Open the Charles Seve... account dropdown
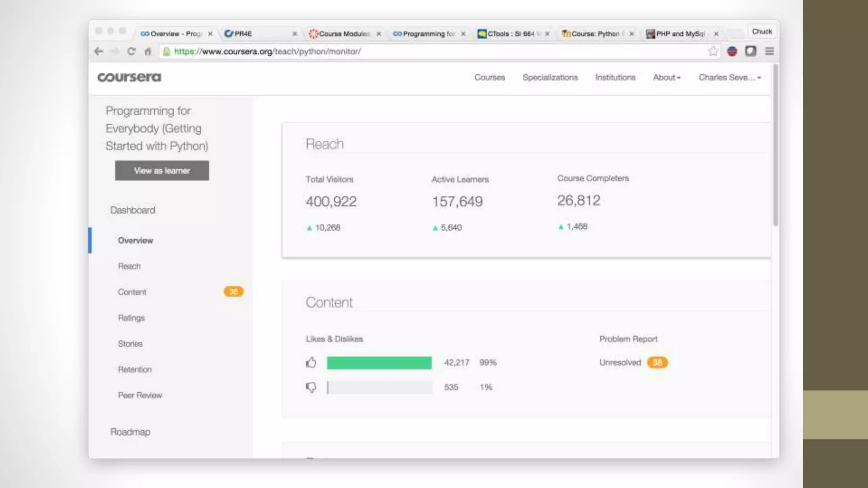Screen dimensions: 868x488 (x=729, y=77)
